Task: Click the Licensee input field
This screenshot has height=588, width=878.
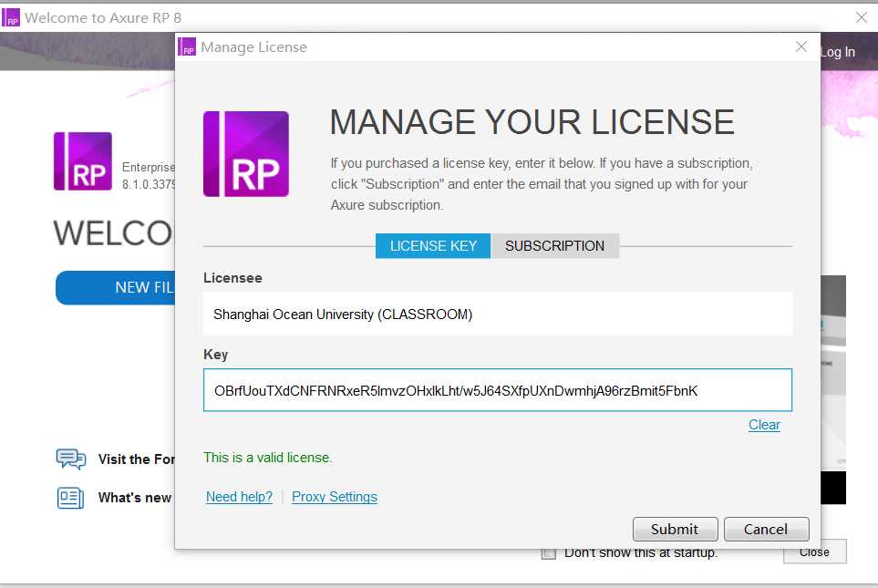Action: 498,315
